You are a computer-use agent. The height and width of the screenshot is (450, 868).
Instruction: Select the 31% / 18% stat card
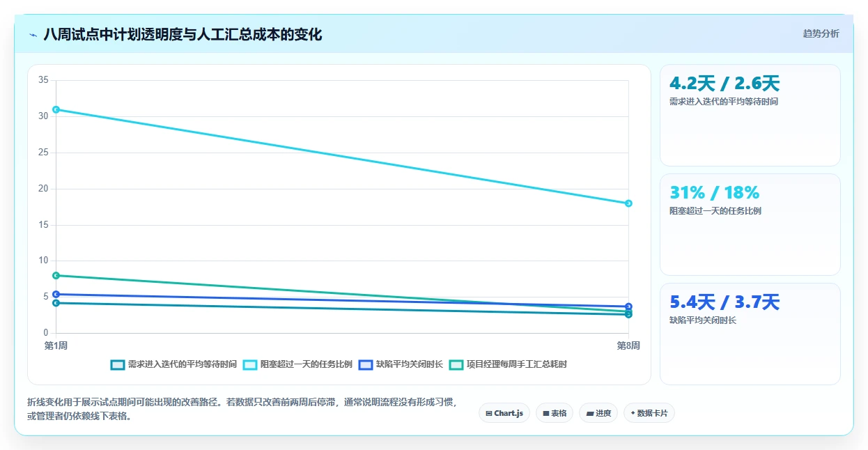click(x=750, y=224)
